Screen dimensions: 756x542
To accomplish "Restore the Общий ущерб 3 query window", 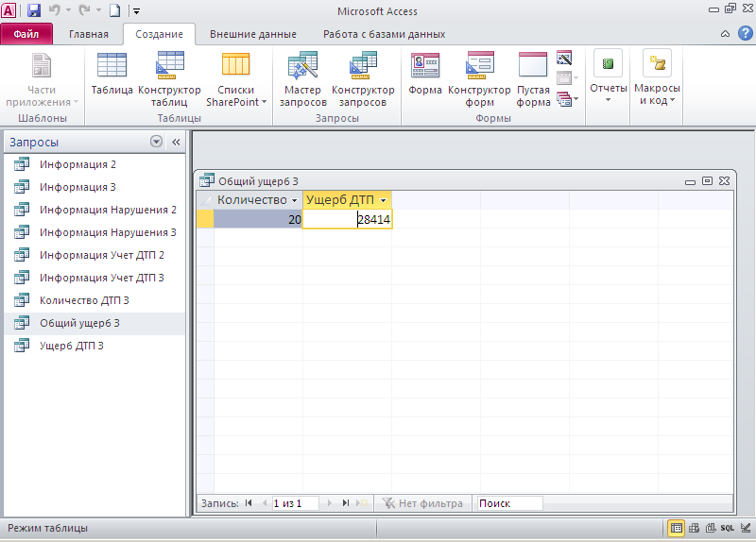I will pyautogui.click(x=707, y=180).
